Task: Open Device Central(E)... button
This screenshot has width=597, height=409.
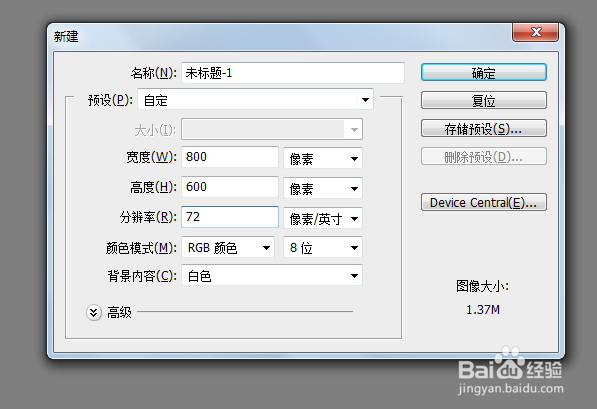Action: [484, 202]
